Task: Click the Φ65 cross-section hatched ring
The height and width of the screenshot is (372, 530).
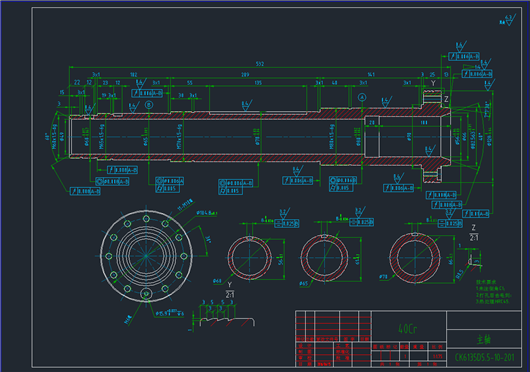Action: (324, 258)
